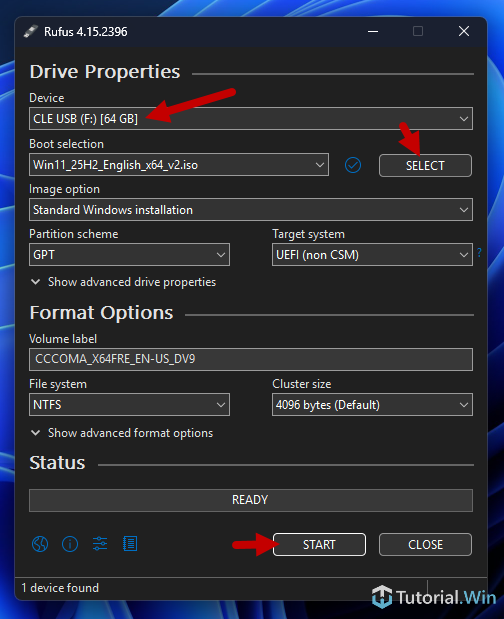Open the About info icon

pos(70,544)
